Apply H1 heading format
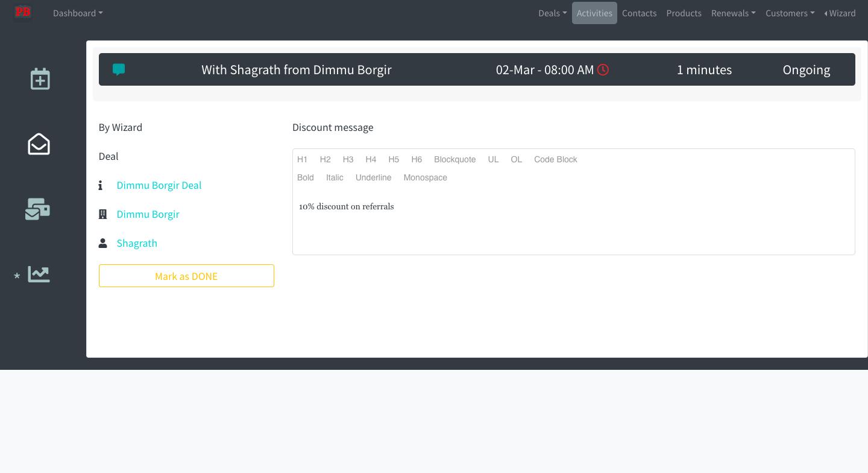The height and width of the screenshot is (473, 868). point(303,159)
